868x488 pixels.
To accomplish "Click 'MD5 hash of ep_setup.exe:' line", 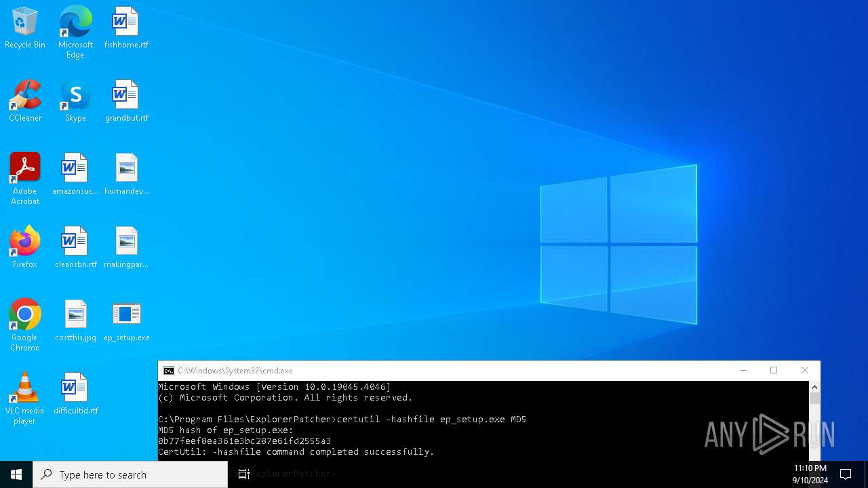I will [226, 430].
